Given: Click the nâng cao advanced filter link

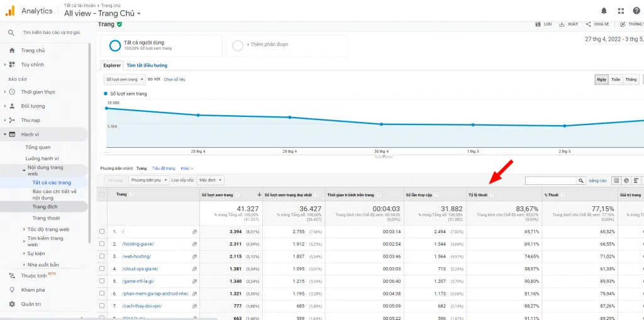Looking at the screenshot, I should 597,180.
